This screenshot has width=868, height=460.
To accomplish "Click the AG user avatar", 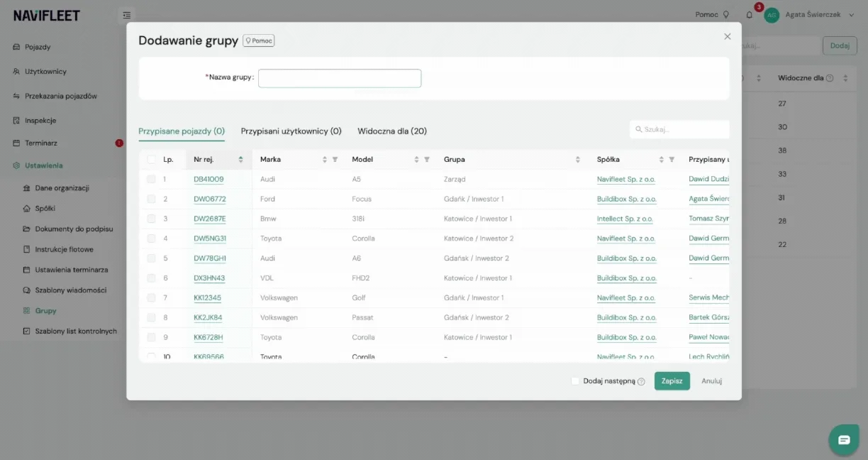I will [x=772, y=15].
